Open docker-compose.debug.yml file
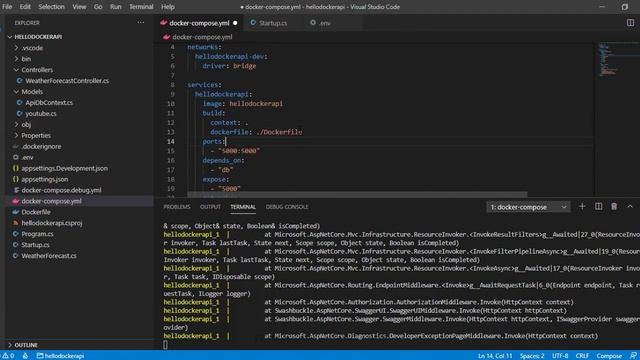 pos(61,190)
